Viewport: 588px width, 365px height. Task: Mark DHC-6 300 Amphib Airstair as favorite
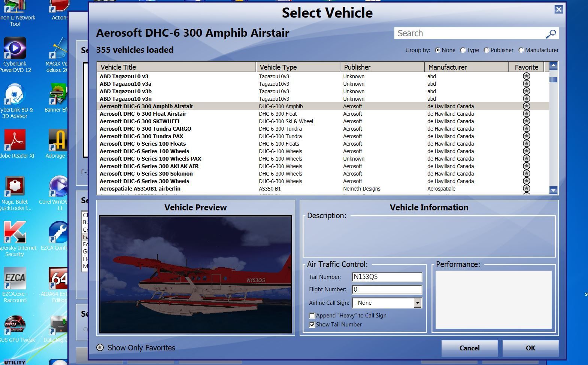point(526,106)
